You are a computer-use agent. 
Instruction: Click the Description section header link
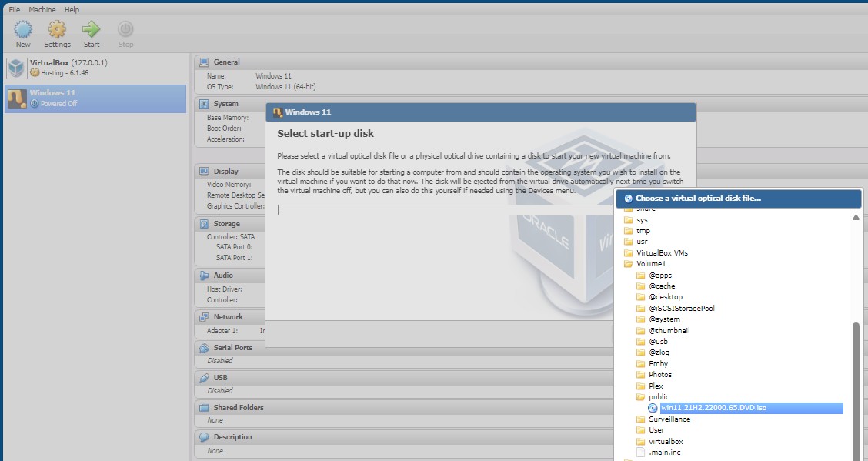[x=232, y=436]
